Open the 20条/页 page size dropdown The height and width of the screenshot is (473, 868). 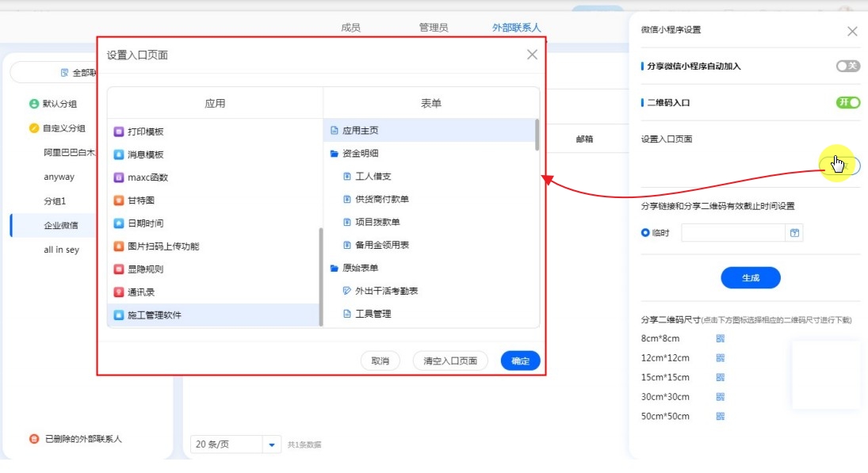pos(272,444)
